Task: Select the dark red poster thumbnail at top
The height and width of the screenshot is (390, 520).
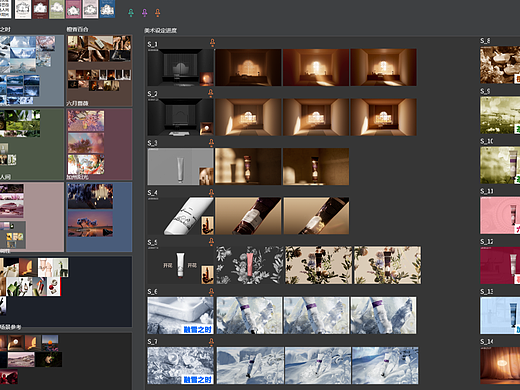Action: pos(40,9)
